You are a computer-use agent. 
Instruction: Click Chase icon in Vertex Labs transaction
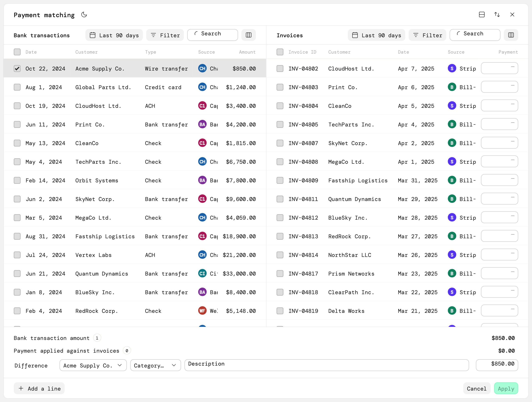(202, 255)
